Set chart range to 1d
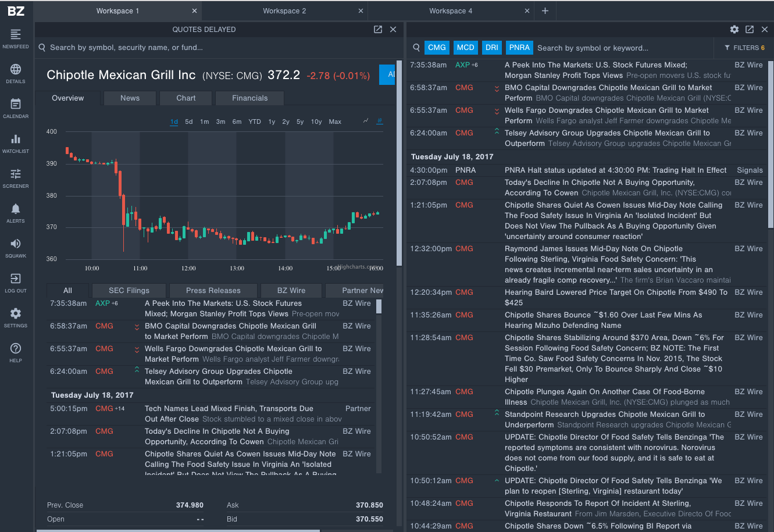 point(174,122)
